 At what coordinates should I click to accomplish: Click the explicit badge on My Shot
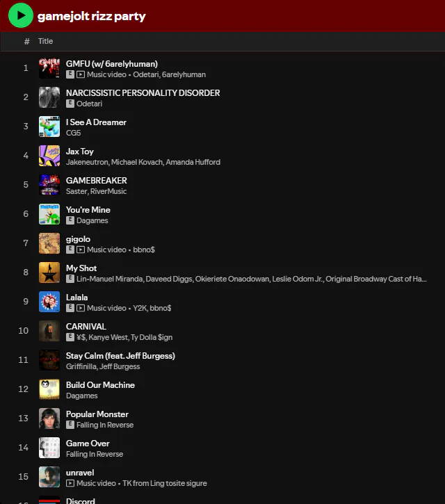click(70, 279)
